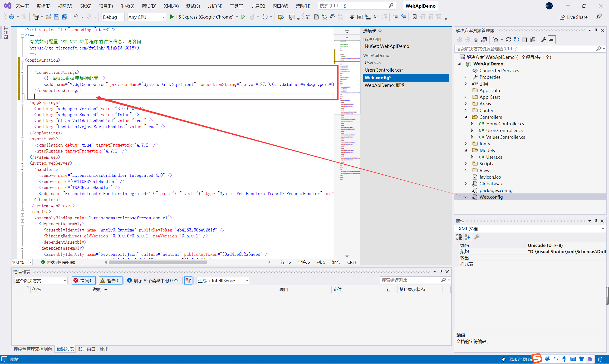Click the editor horizontal scrollbar thumb
Viewport: 609px width, 364px height.
tap(158, 262)
